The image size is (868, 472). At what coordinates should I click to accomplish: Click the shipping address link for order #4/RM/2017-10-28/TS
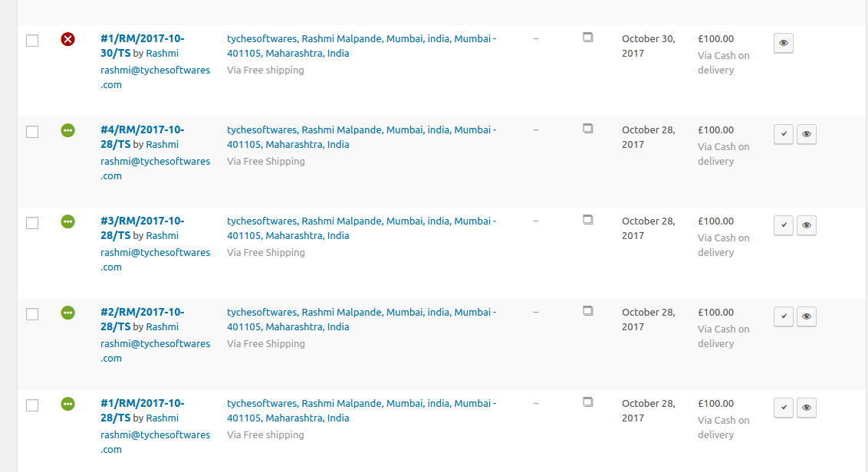pyautogui.click(x=361, y=137)
